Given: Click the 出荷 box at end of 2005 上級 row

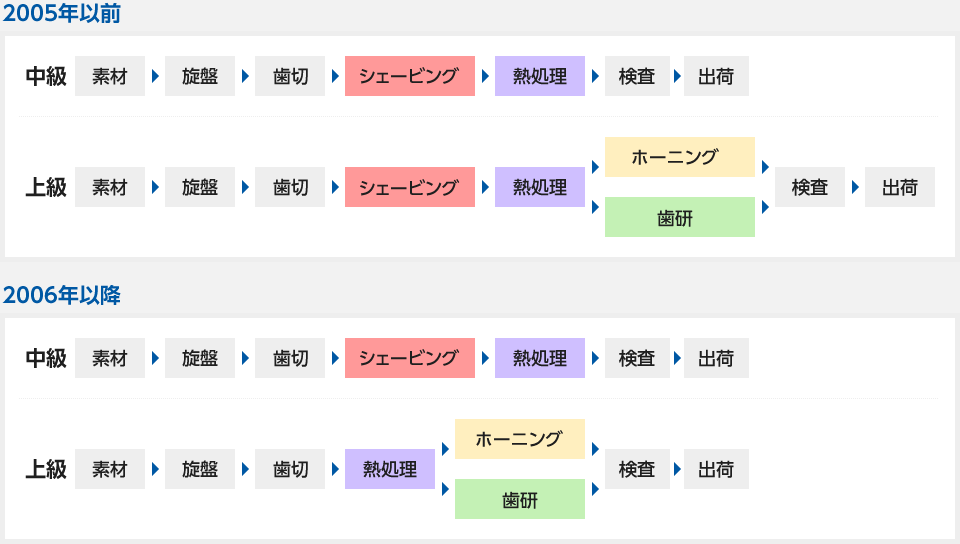Looking at the screenshot, I should click(x=899, y=187).
